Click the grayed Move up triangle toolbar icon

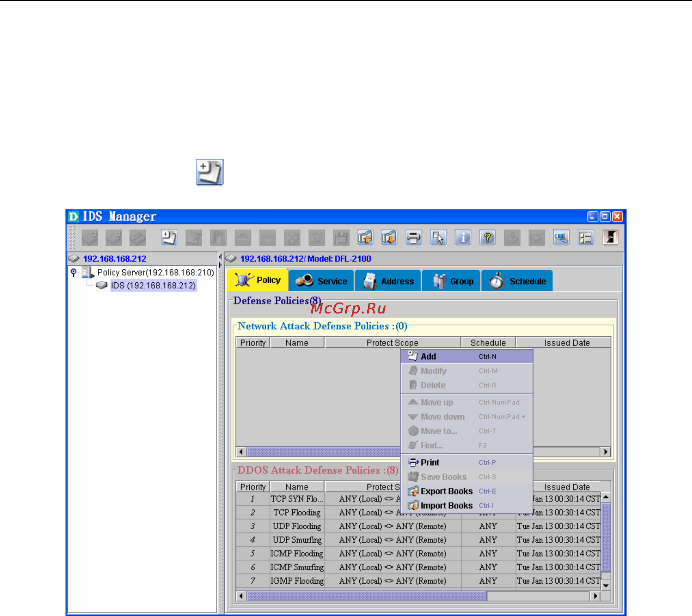pyautogui.click(x=243, y=238)
